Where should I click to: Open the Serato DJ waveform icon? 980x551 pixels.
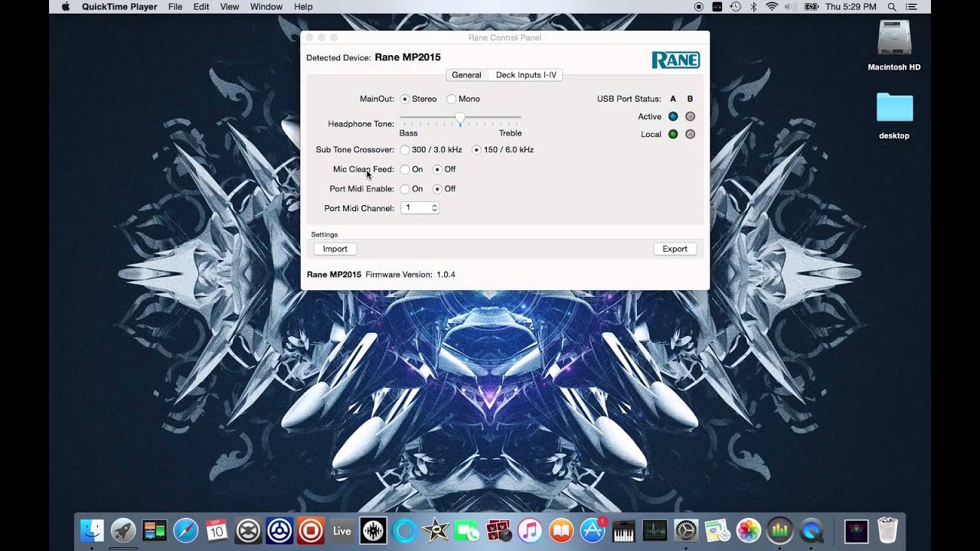(x=373, y=530)
